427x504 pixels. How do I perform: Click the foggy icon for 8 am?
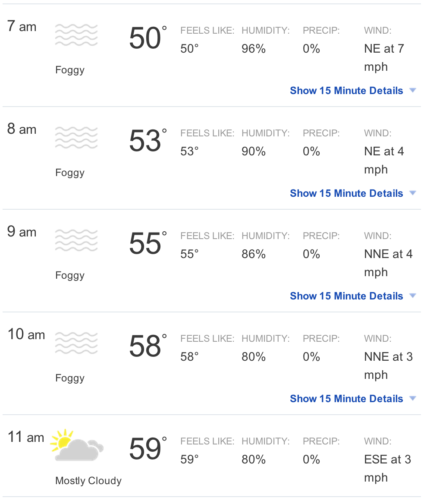coord(76,138)
